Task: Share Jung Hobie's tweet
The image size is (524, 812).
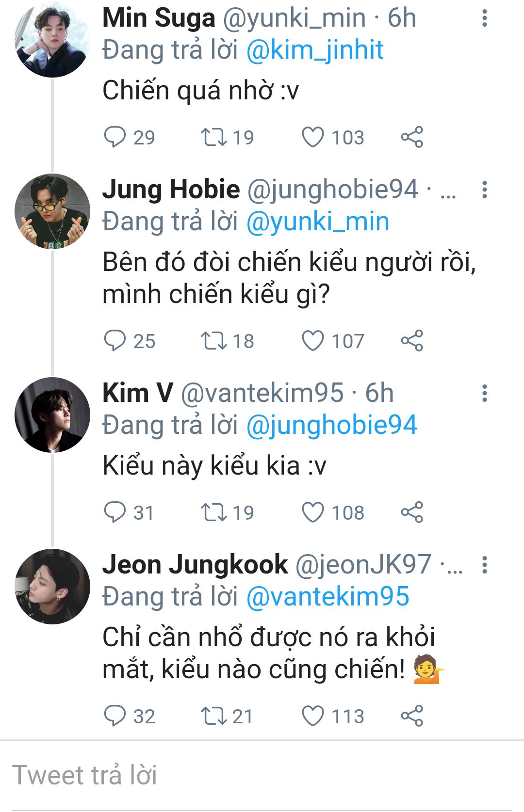Action: tap(412, 341)
